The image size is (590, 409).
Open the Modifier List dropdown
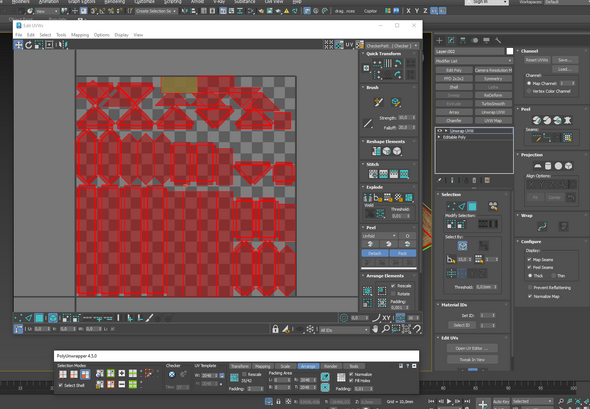(x=474, y=61)
